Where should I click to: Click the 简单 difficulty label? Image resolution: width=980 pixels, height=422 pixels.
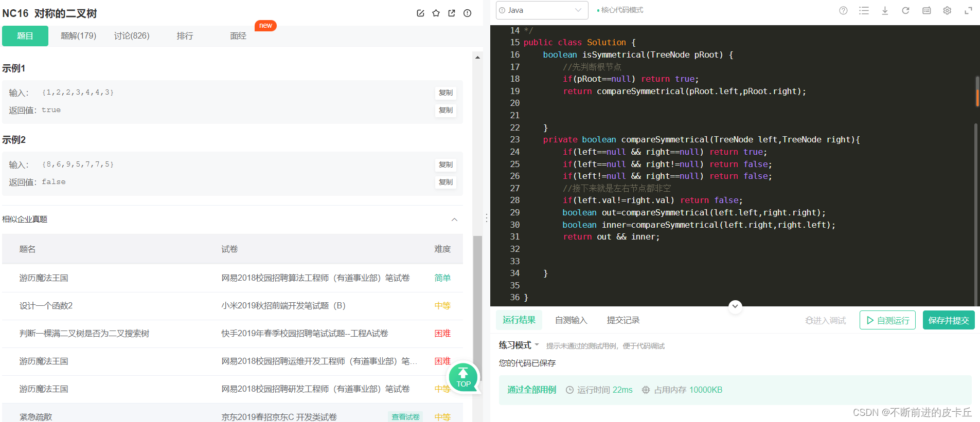click(x=442, y=278)
